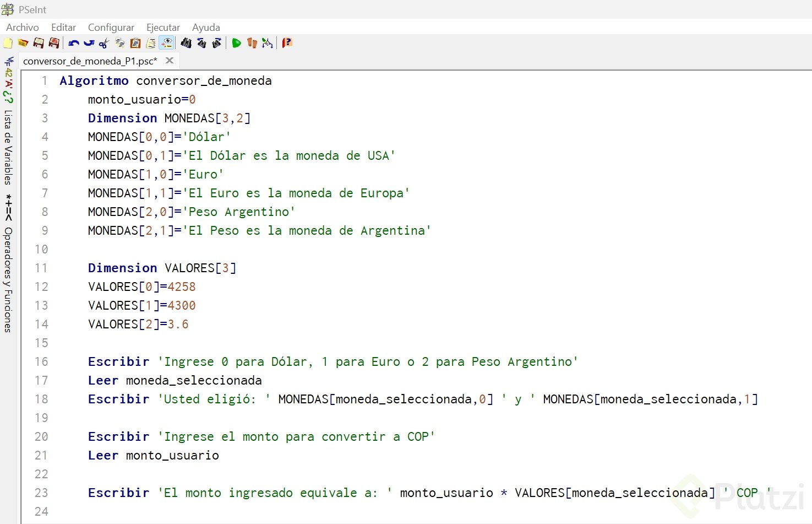Click 'Leer' keyword before monto_usuario on line 21
The width and height of the screenshot is (812, 524).
click(103, 456)
